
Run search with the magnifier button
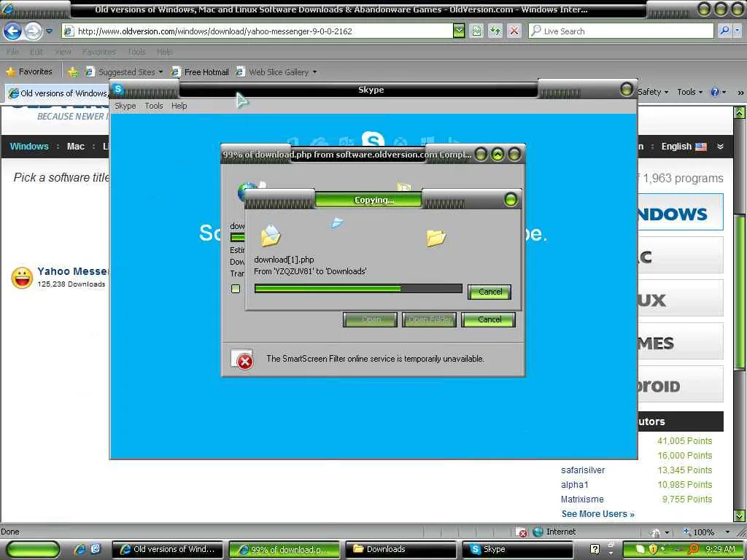pos(724,31)
